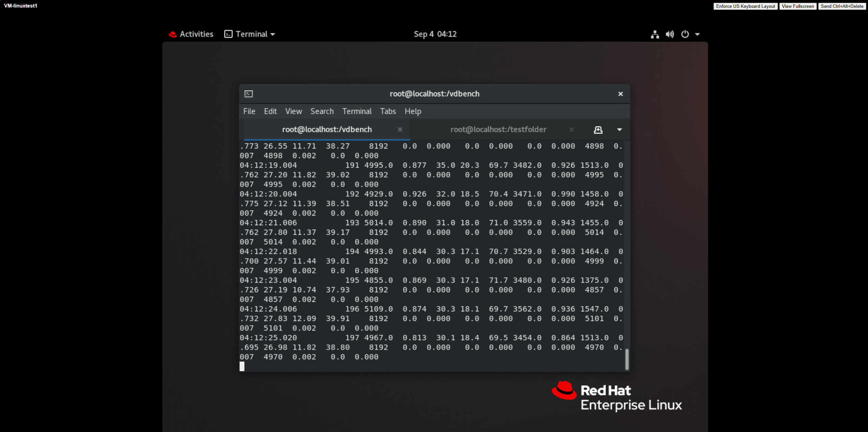
Task: Click the VM-linuxtest1 title label
Action: point(20,6)
